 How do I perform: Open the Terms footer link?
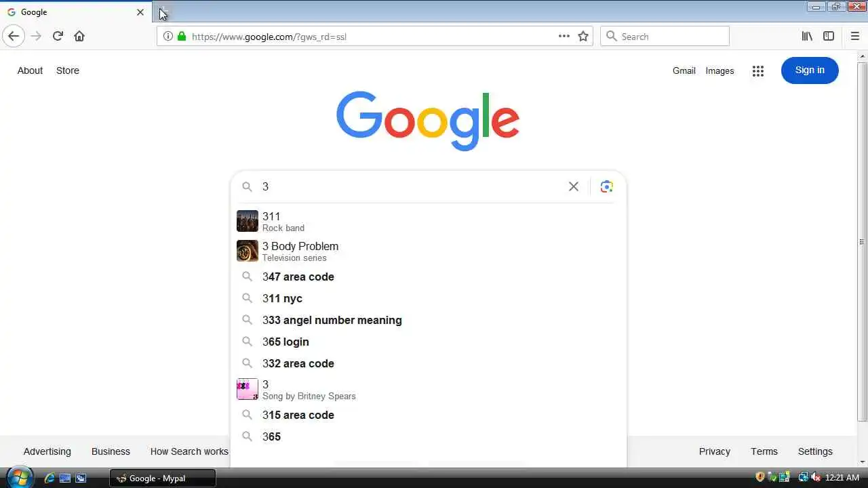[x=764, y=451]
